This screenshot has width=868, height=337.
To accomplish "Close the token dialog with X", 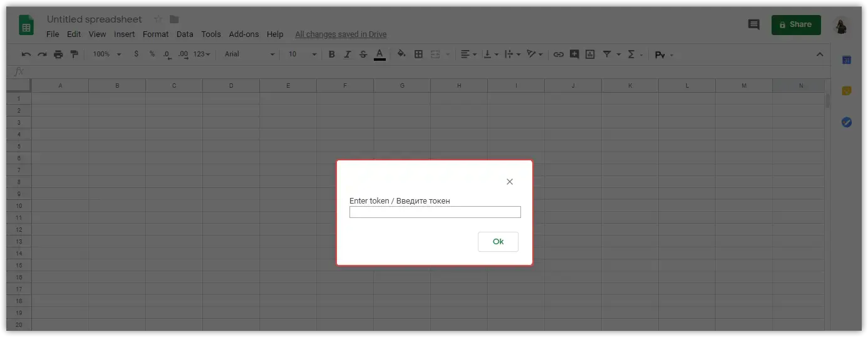I will pyautogui.click(x=510, y=182).
